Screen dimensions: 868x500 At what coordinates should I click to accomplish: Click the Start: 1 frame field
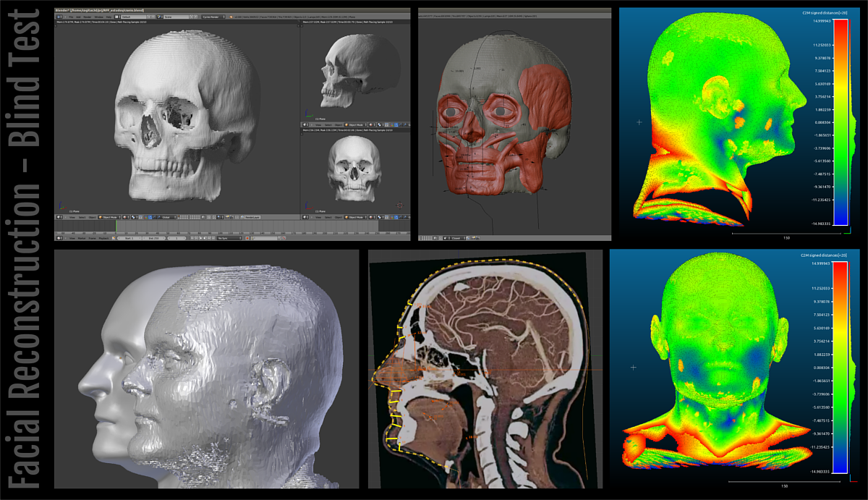pos(129,238)
